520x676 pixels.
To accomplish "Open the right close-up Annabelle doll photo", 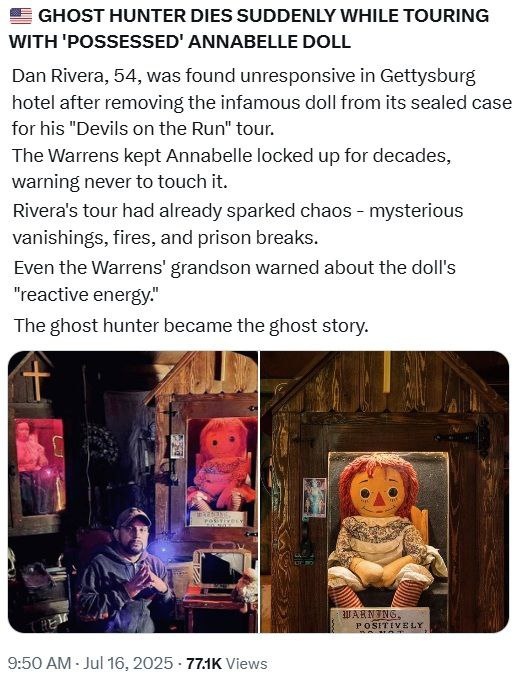I will [x=385, y=492].
